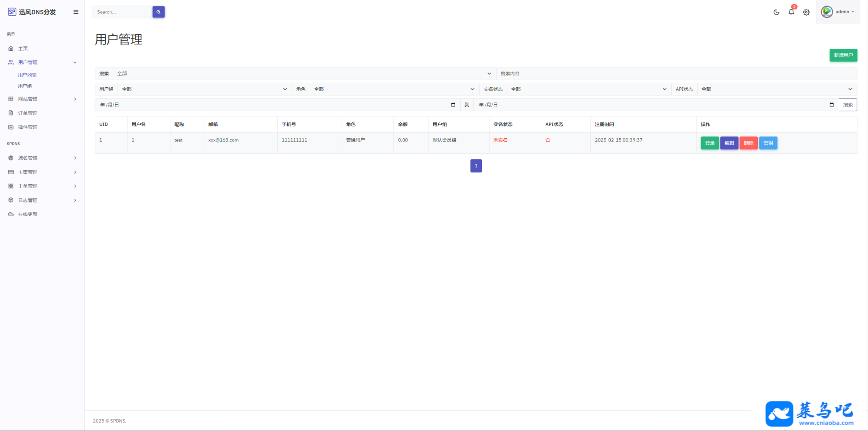Click the 搜索 submit button
Viewport: 868px width, 431px height.
[x=848, y=105]
